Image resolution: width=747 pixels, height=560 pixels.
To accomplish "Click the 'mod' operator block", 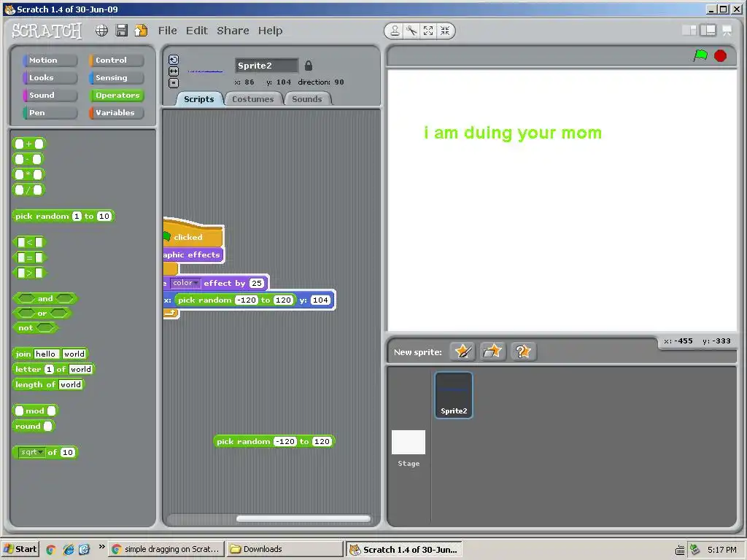I will 35,411.
